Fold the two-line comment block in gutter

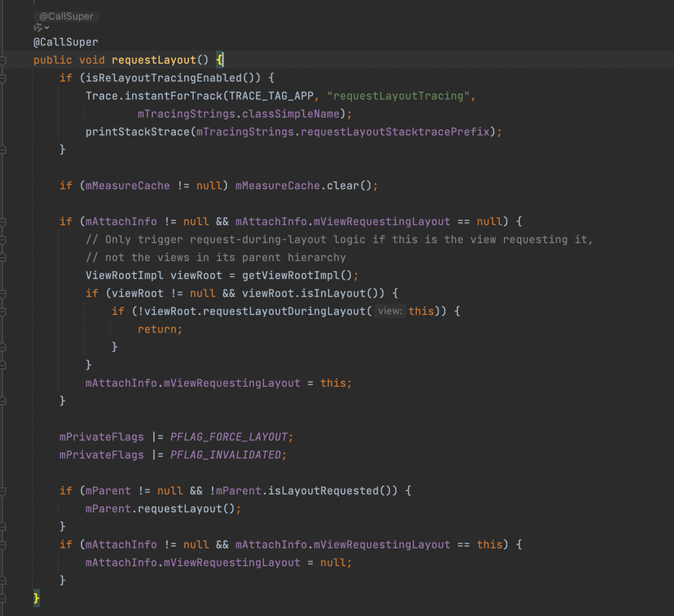3,240
